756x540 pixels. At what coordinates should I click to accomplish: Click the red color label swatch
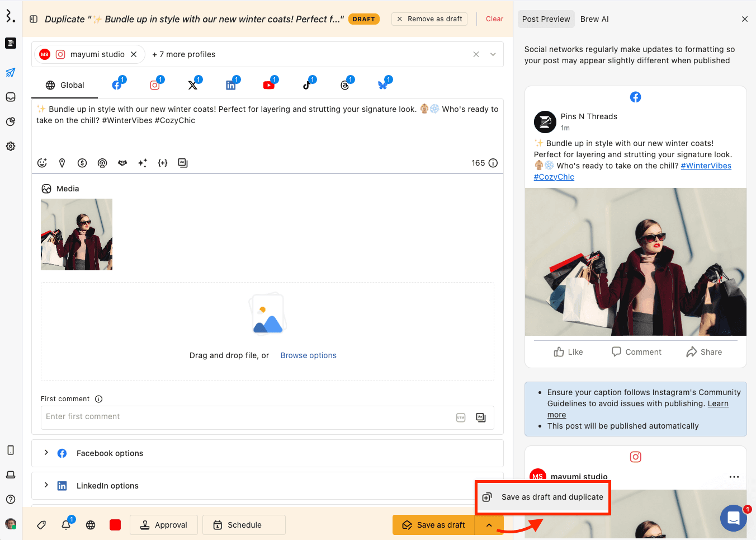(115, 525)
